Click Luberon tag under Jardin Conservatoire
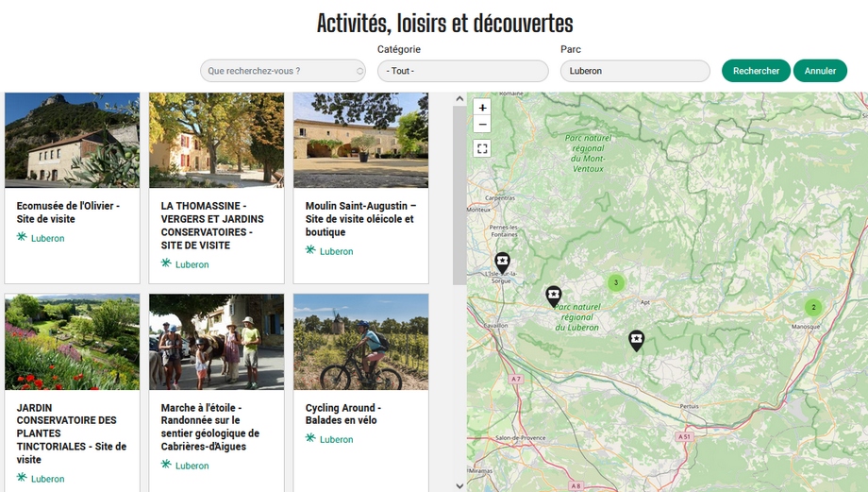 (x=47, y=479)
